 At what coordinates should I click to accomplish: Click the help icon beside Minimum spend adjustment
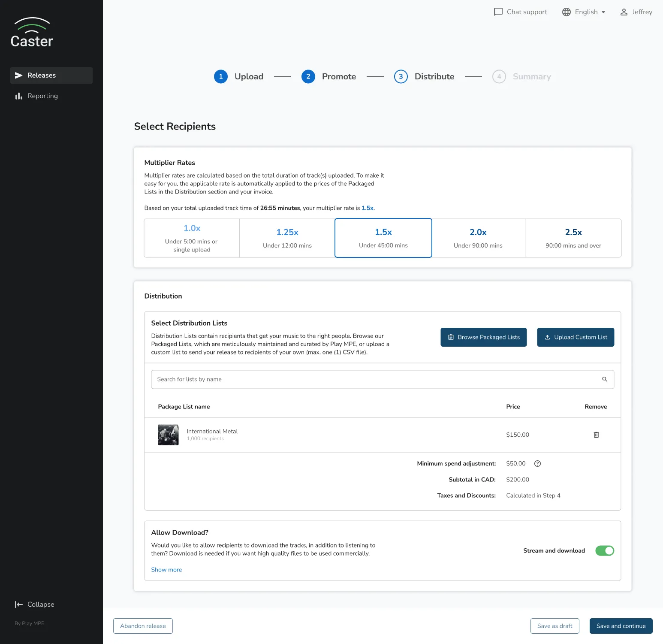[537, 463]
